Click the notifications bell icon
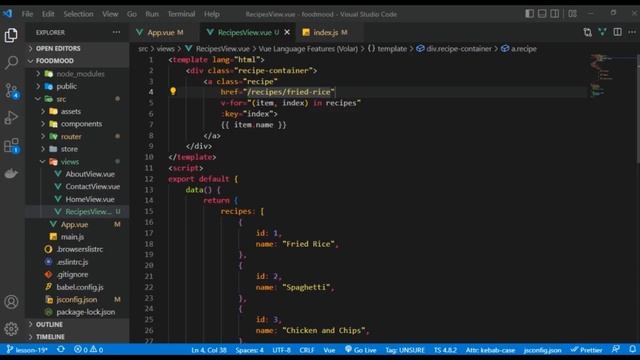640x360 pixels. coord(632,349)
